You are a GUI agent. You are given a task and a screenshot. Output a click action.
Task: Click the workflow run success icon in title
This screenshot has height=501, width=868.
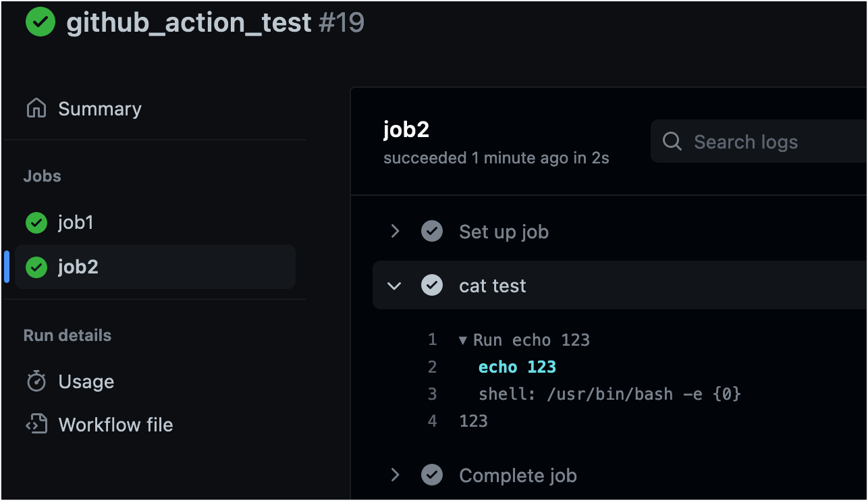coord(40,22)
